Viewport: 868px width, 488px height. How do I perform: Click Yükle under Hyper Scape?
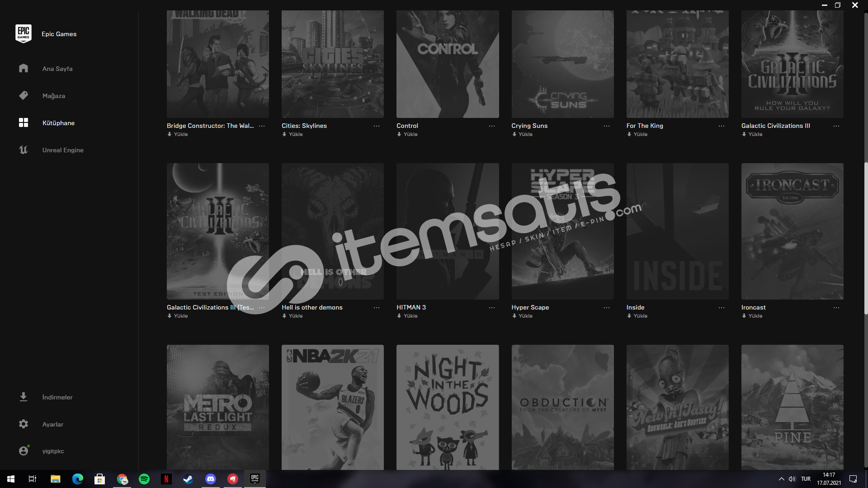522,316
